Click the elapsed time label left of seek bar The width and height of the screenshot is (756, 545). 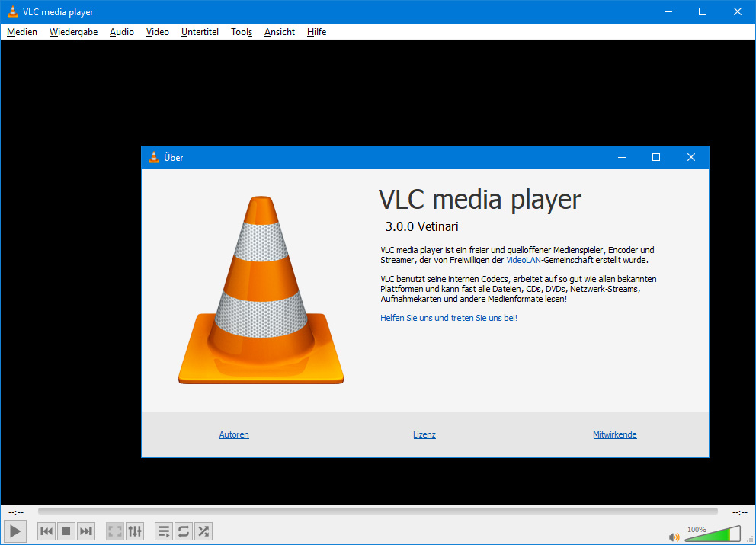click(16, 512)
